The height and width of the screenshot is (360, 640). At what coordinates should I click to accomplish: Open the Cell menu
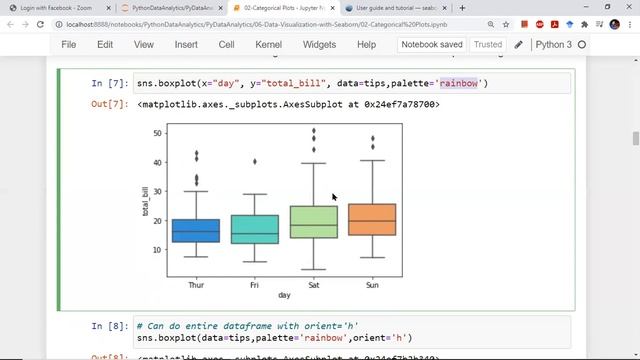tap(226, 44)
